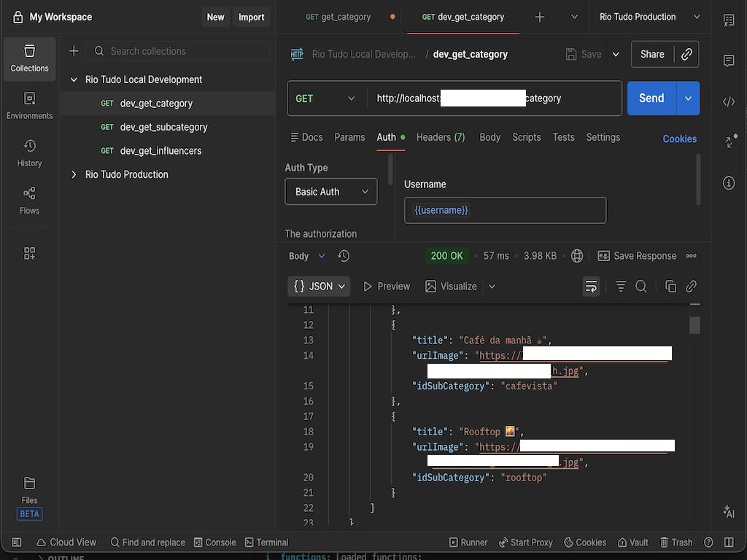The width and height of the screenshot is (747, 560).
Task: Open the Trash in the status bar
Action: click(676, 542)
